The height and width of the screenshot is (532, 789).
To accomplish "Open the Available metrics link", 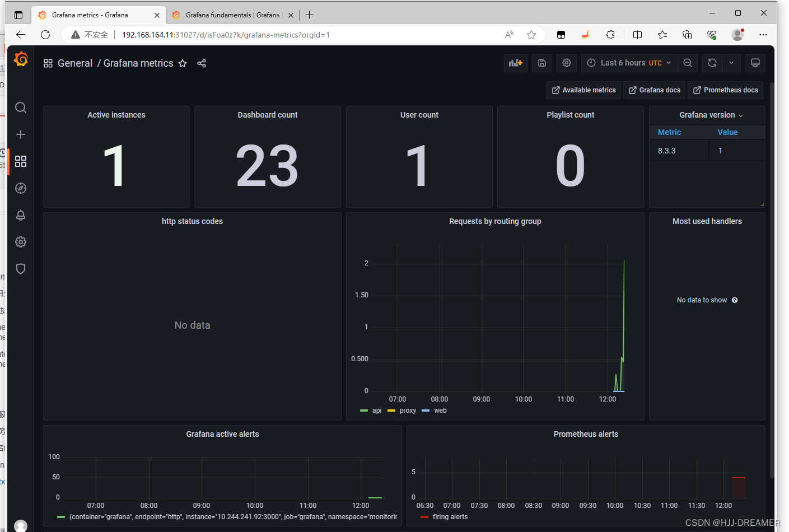I will (x=583, y=90).
